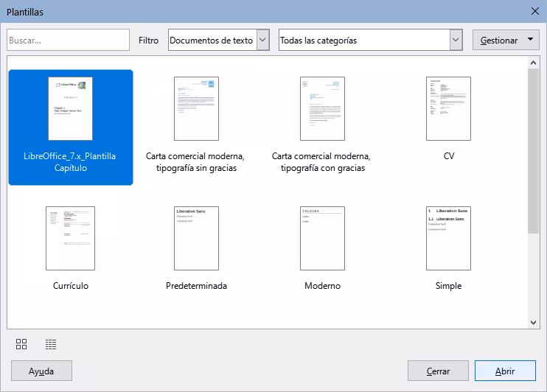
Task: Click the Currículo template label
Action: (x=71, y=286)
